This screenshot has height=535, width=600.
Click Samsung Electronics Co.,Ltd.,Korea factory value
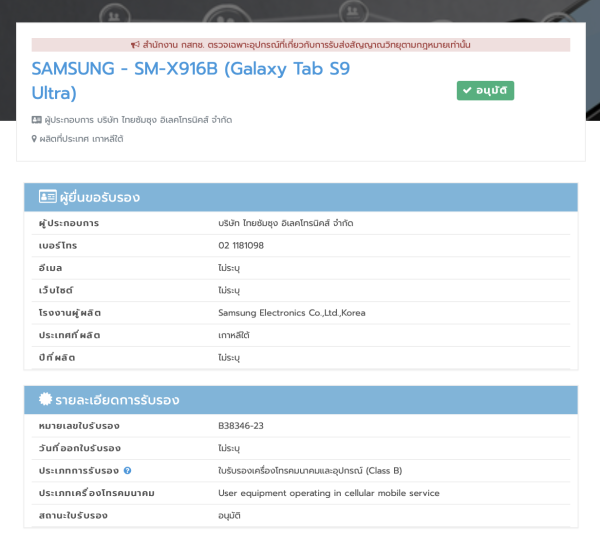click(x=292, y=313)
